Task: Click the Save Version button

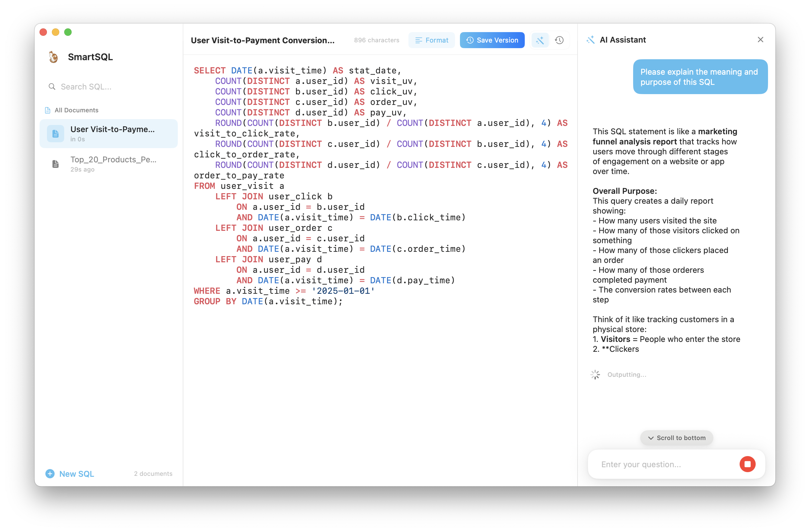Action: click(492, 40)
